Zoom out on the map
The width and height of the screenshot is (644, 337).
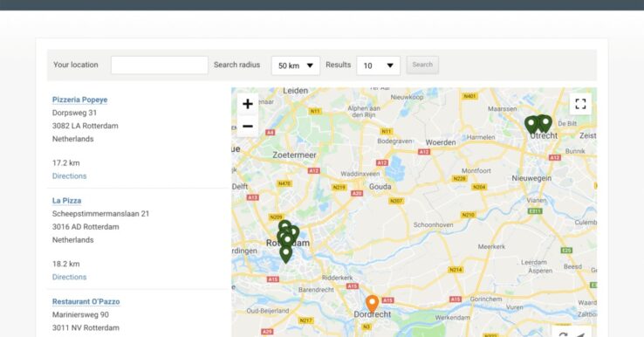pos(248,127)
